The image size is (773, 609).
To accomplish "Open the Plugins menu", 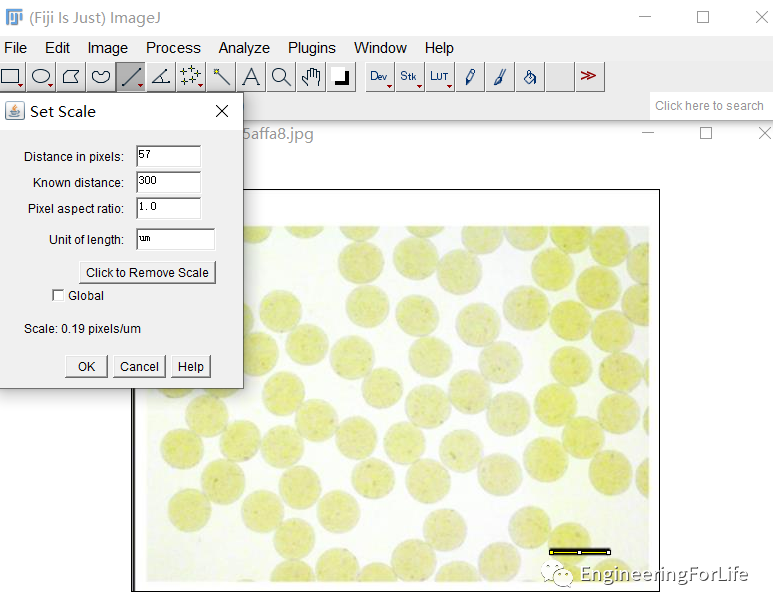I will pyautogui.click(x=312, y=48).
